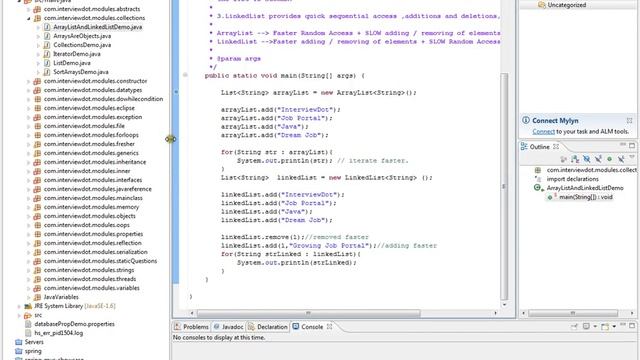Click the Outline horizontal scrollbar
The width and height of the screenshot is (640, 360).
pyautogui.click(x=573, y=313)
